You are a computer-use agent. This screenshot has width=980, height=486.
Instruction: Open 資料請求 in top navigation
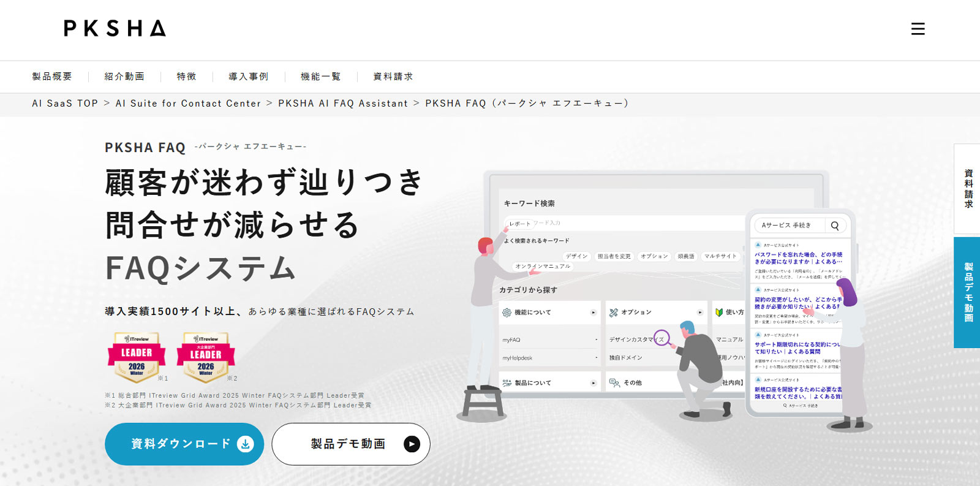point(393,77)
